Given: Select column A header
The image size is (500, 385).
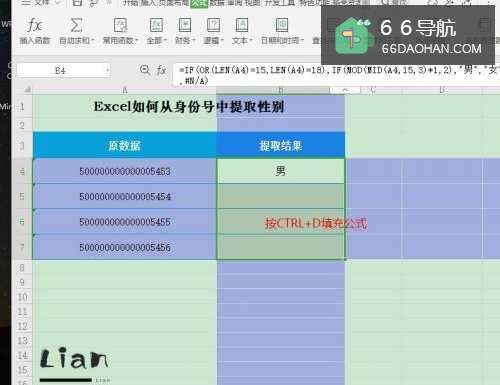Looking at the screenshot, I should [125, 90].
